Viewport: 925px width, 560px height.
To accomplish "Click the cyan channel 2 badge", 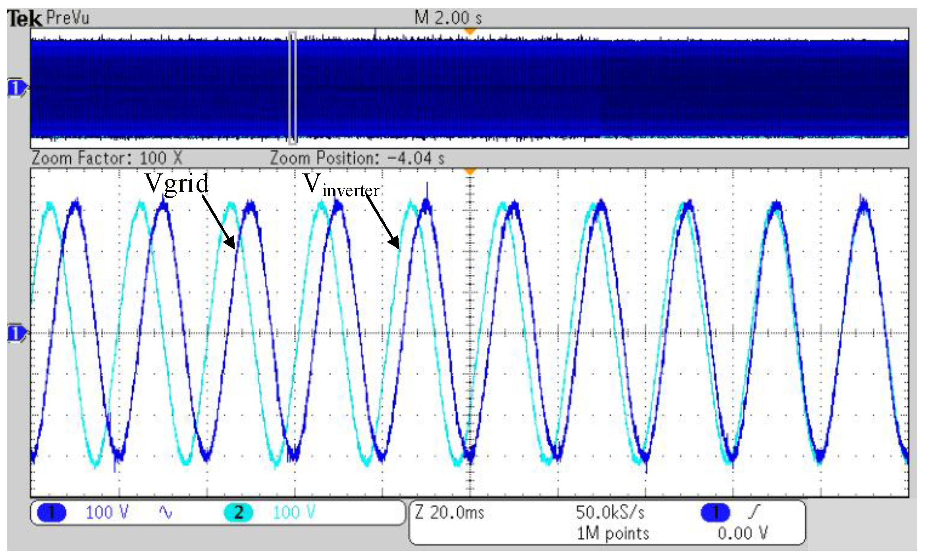I will coord(238,512).
